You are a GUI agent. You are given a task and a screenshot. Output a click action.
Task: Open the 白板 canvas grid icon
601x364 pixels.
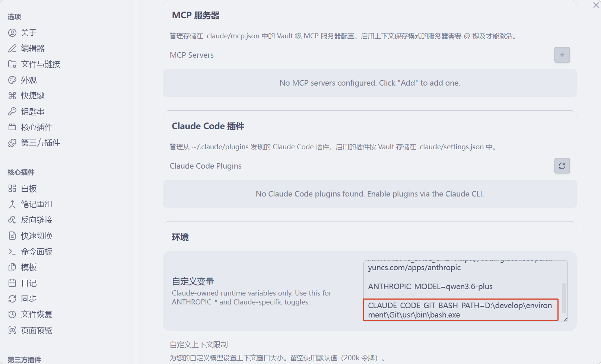tap(12, 188)
